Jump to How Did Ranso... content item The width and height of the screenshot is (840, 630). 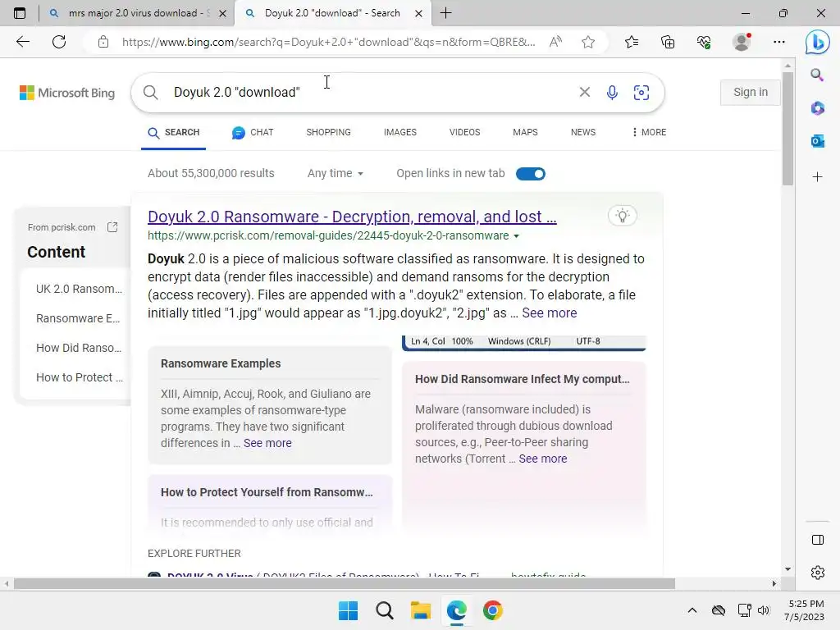coord(79,348)
